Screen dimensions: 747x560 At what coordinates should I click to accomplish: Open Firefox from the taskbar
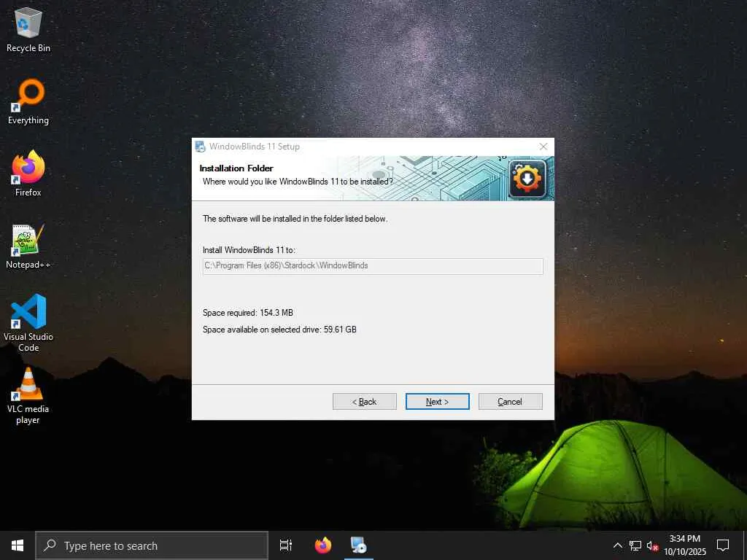[323, 545]
